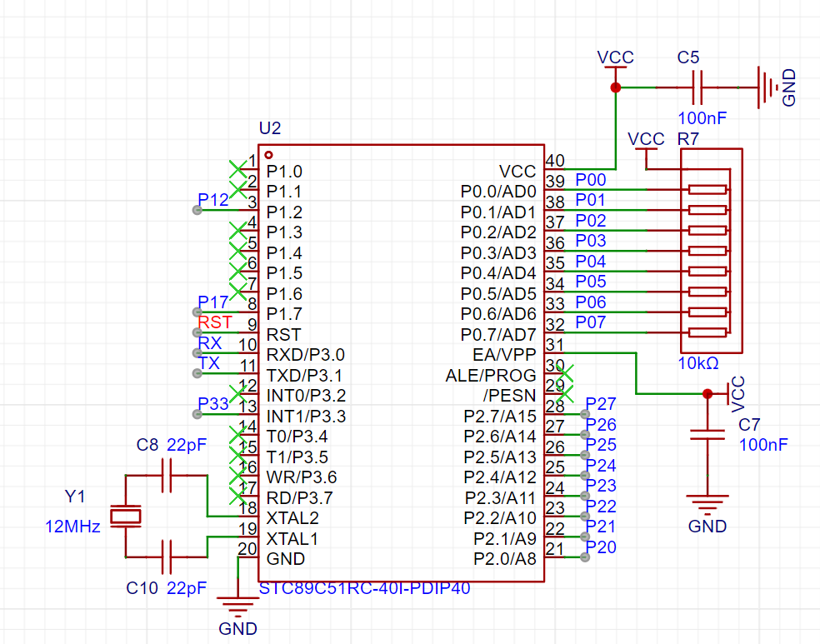Screen dimensions: 820x644
Task: Click the EA/VPP pin name
Action: [x=504, y=355]
